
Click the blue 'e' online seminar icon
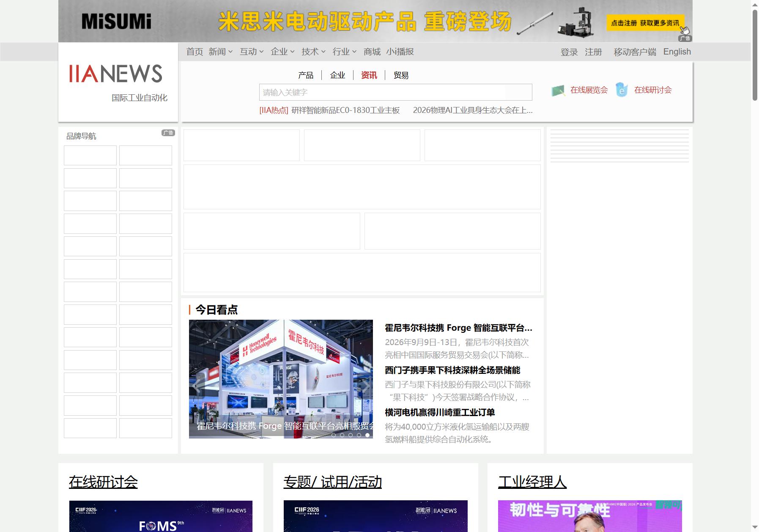tap(622, 90)
